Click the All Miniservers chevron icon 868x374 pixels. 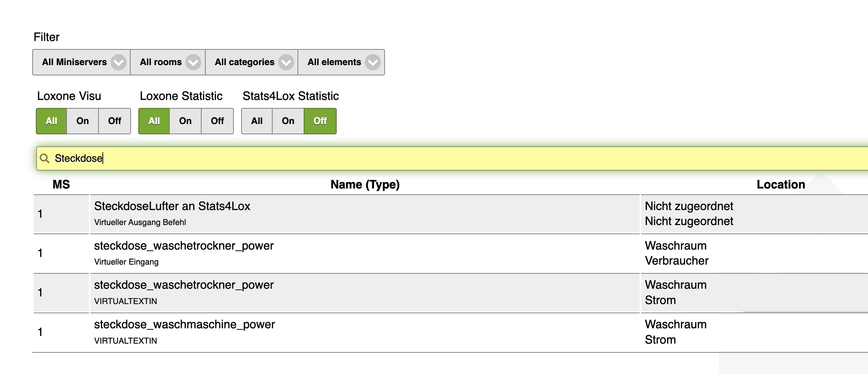click(119, 62)
